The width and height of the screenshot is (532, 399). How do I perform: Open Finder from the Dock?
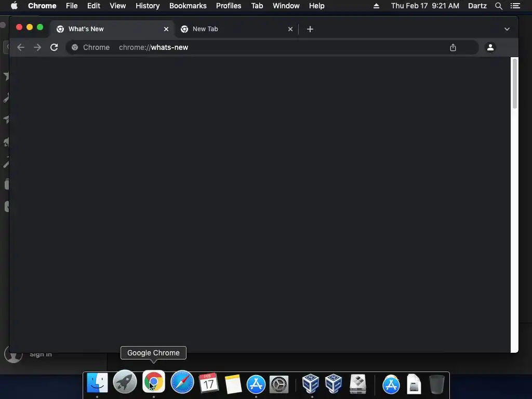97,383
